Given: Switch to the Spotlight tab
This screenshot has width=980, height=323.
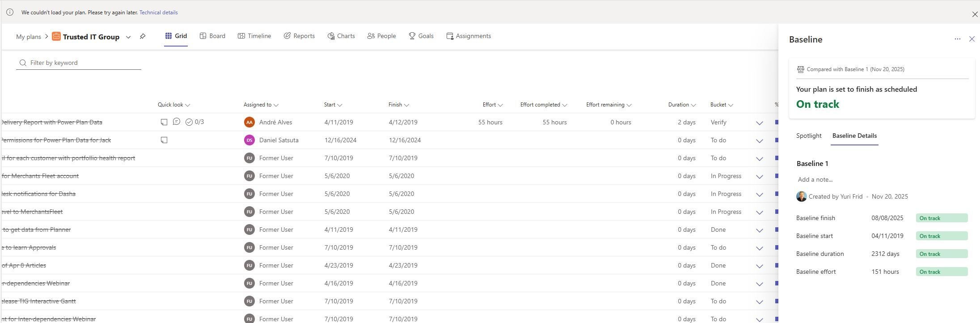Looking at the screenshot, I should click(808, 136).
